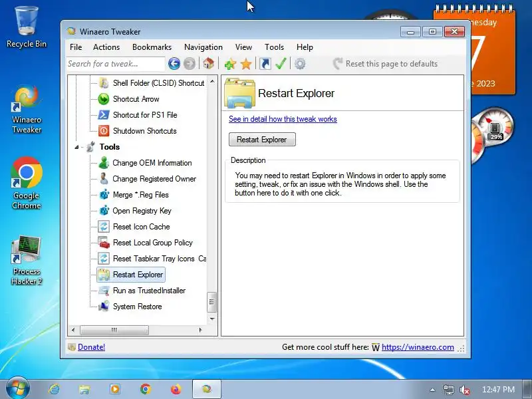Select the Process Hacker 2 desktop icon
Image resolution: width=532 pixels, height=399 pixels.
27,261
